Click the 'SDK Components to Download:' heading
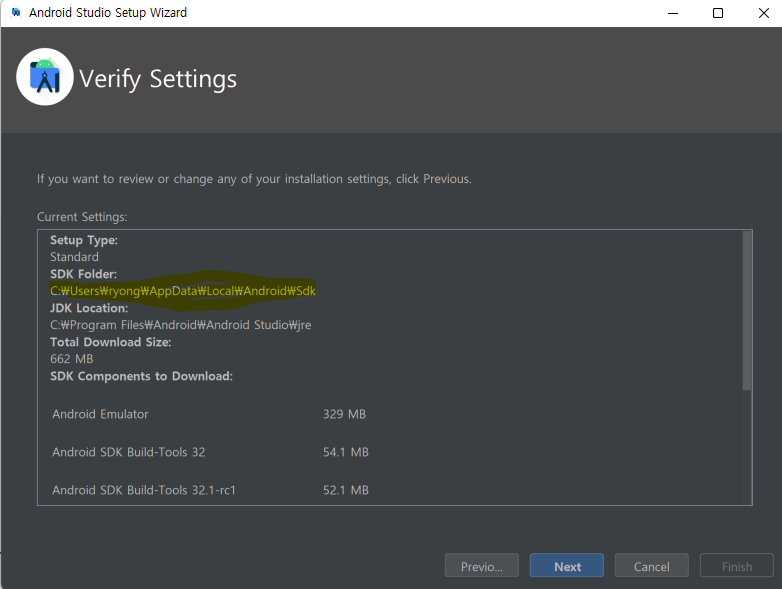Screen dimensions: 782x589 tap(142, 376)
